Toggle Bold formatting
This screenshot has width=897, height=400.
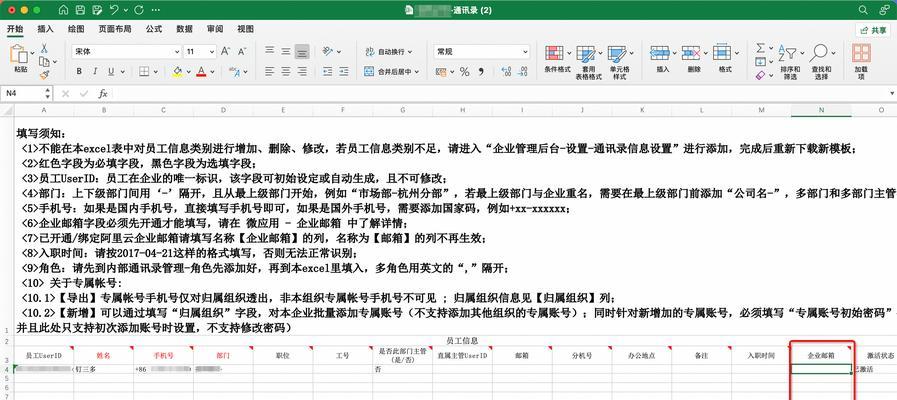(x=79, y=72)
